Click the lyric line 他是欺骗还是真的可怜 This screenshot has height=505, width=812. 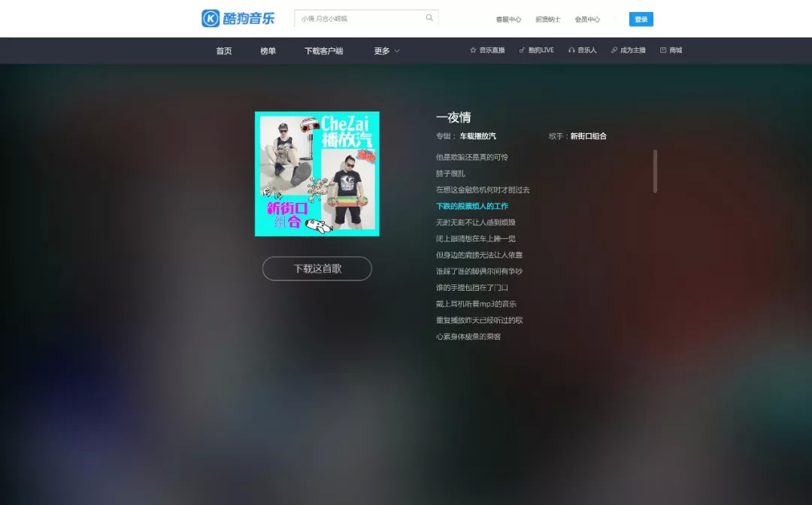click(x=471, y=157)
